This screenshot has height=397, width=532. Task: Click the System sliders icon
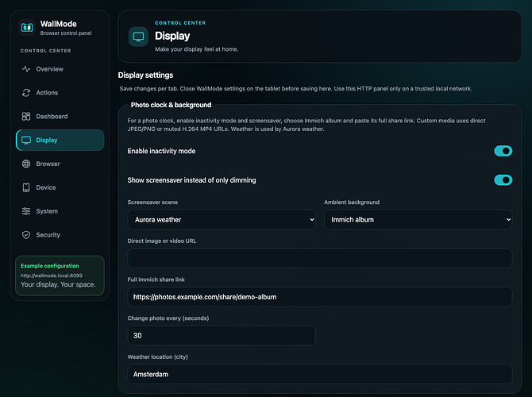point(26,211)
